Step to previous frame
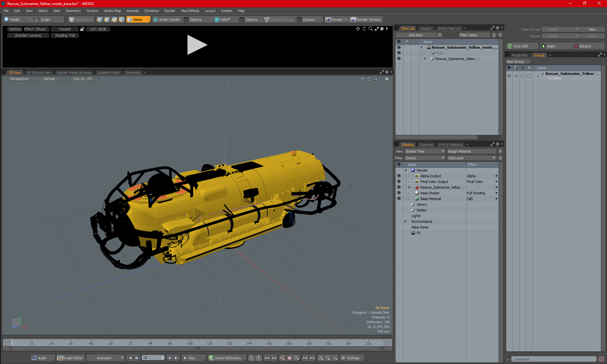 tap(137, 358)
